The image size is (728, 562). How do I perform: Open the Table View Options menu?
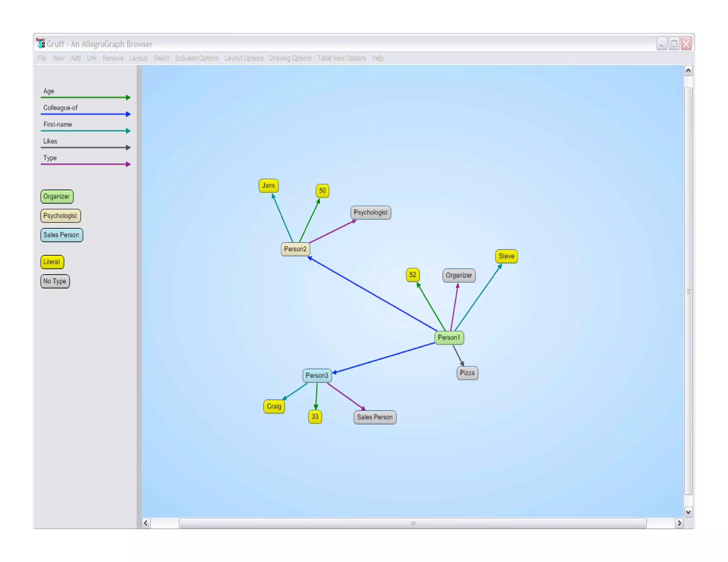pyautogui.click(x=341, y=58)
